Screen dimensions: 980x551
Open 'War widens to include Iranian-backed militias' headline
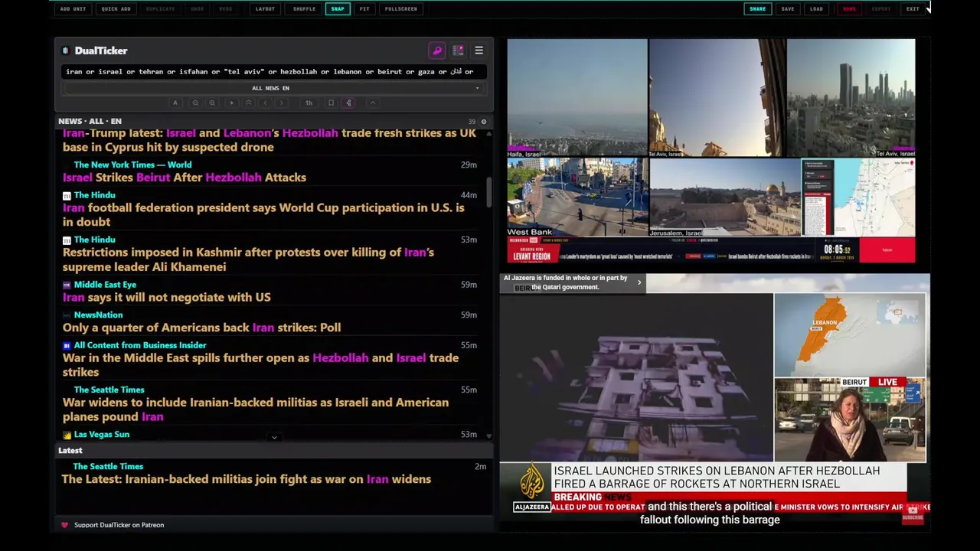click(256, 409)
